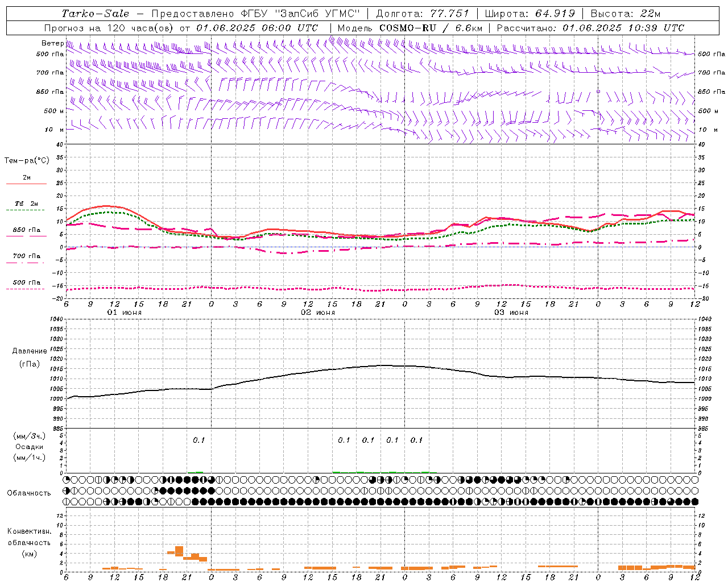
Task: Click the date label 03 июня
Action: pos(511,313)
